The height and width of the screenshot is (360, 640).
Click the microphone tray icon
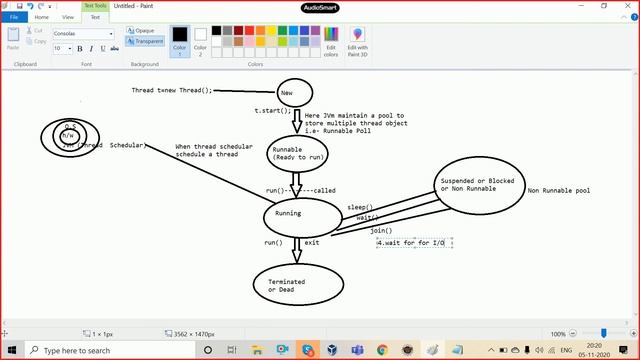coord(527,350)
